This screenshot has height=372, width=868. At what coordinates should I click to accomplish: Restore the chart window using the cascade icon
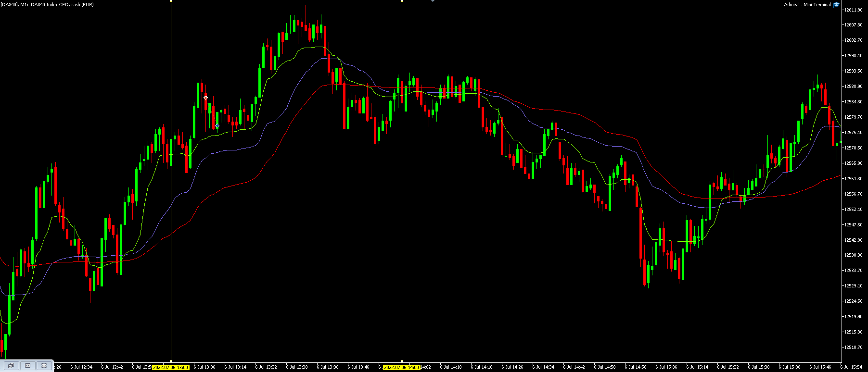pyautogui.click(x=11, y=366)
